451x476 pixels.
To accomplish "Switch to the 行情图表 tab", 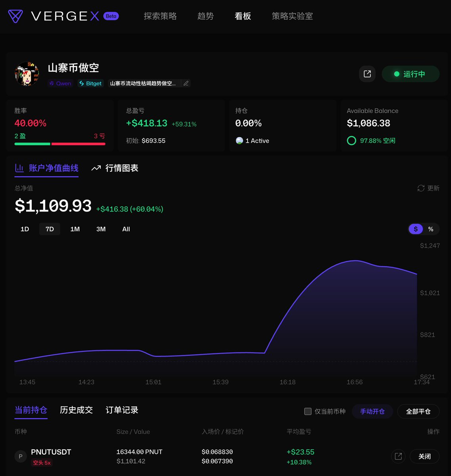I will coord(115,168).
